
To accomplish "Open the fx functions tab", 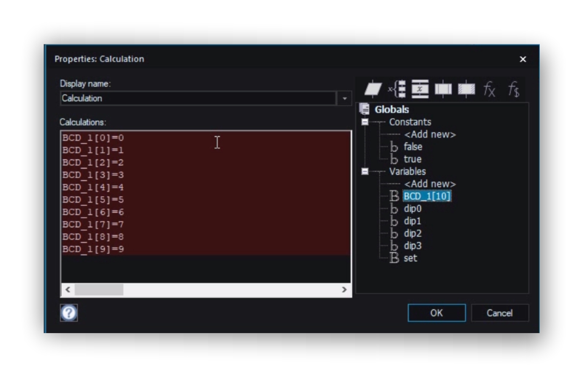I will coord(489,89).
